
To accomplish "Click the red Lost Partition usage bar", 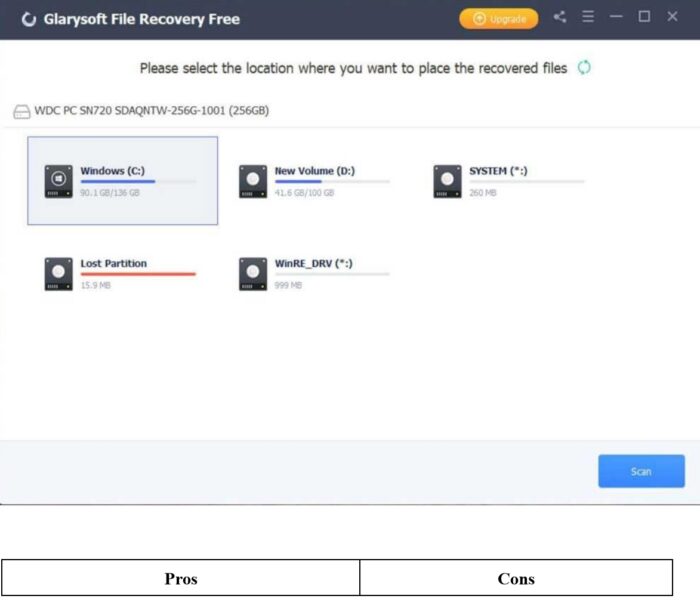I will (x=138, y=274).
